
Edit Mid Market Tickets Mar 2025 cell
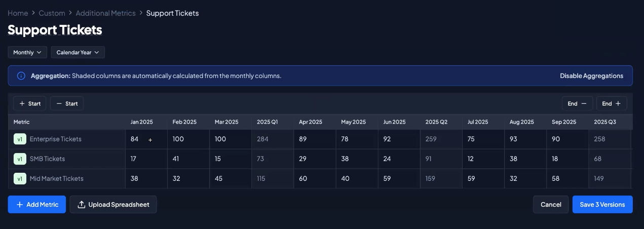coord(231,179)
